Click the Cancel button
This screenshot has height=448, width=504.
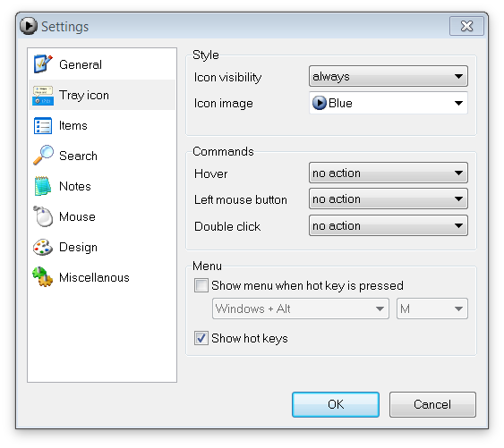pyautogui.click(x=432, y=404)
